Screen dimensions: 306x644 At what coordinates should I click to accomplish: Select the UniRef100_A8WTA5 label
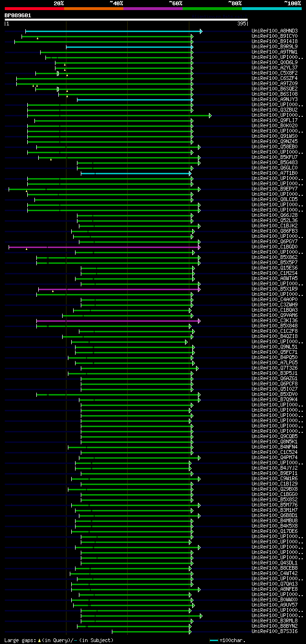[274, 279]
